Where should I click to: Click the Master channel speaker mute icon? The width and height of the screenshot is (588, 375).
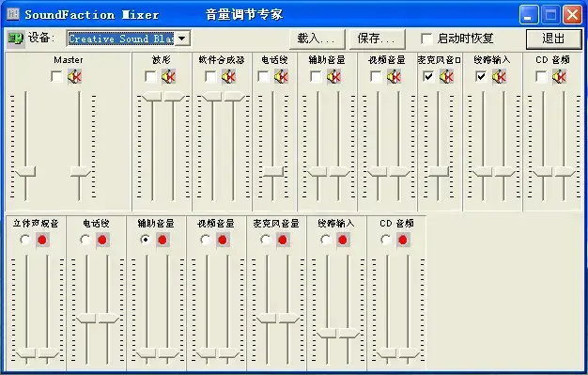tap(74, 77)
